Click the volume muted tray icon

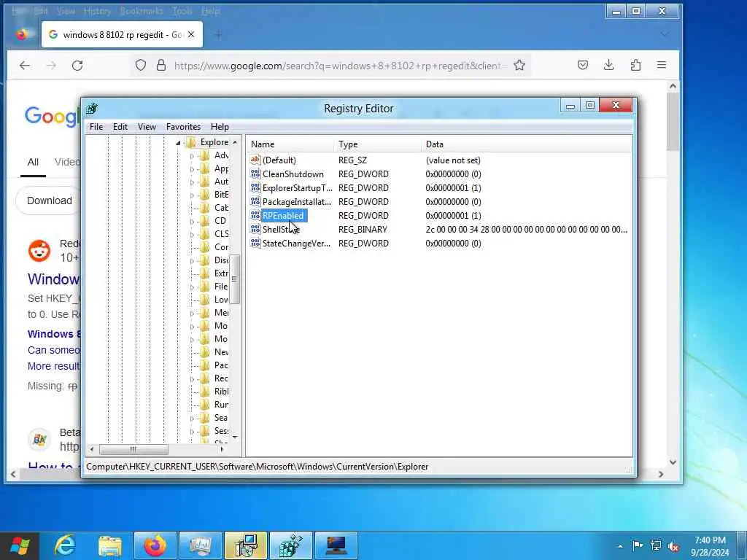(x=673, y=546)
